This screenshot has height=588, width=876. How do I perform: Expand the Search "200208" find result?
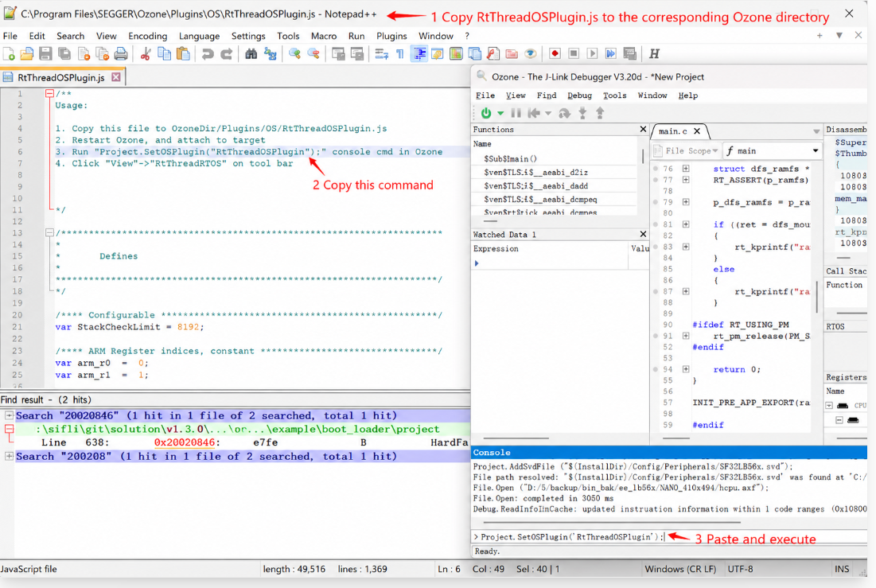(x=9, y=456)
